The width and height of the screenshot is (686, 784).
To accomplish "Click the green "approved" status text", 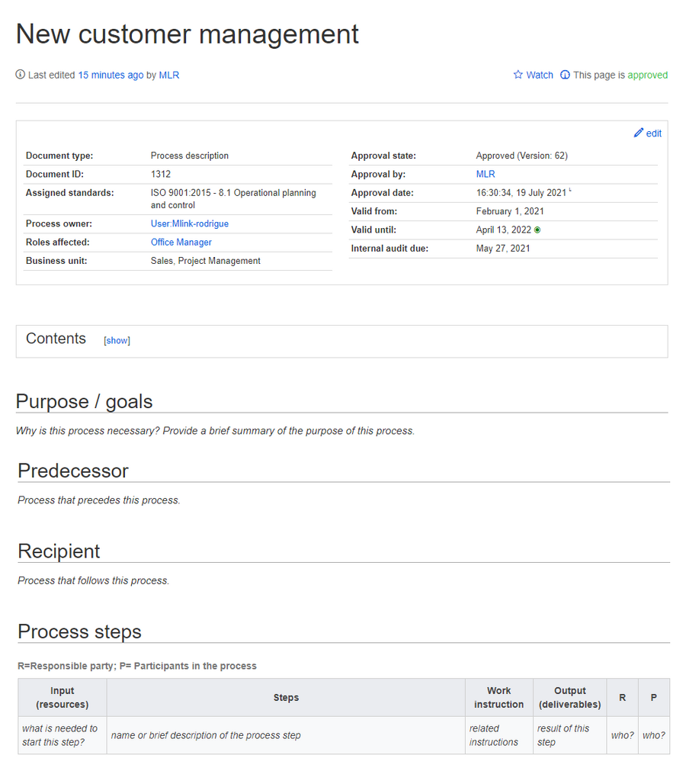I will [648, 75].
